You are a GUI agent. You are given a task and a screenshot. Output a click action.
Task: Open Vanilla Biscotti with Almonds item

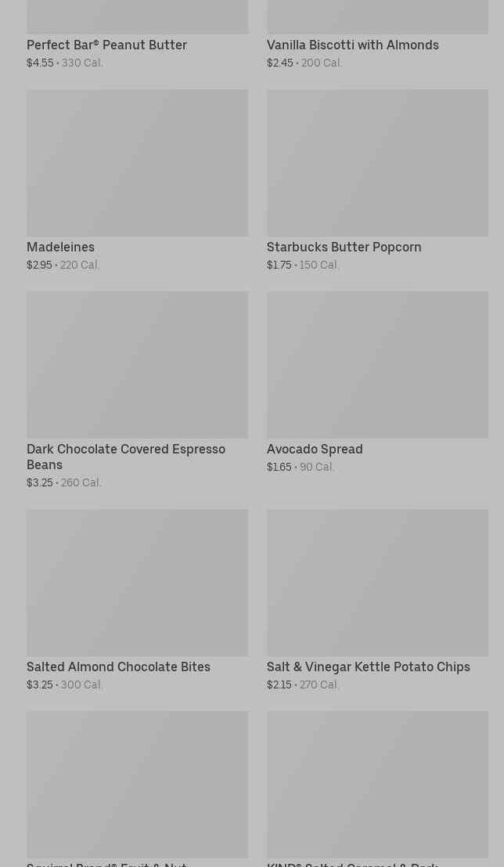(352, 45)
